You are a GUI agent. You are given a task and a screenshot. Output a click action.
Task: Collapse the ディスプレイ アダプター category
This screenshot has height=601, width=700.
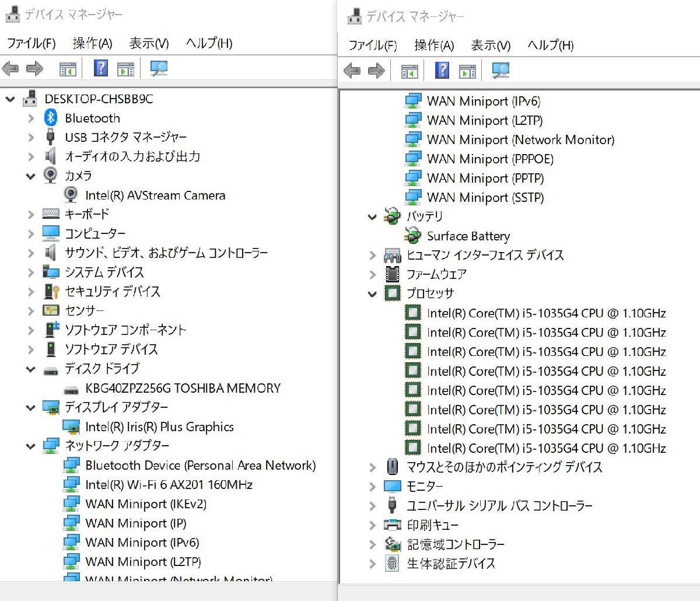pos(31,407)
